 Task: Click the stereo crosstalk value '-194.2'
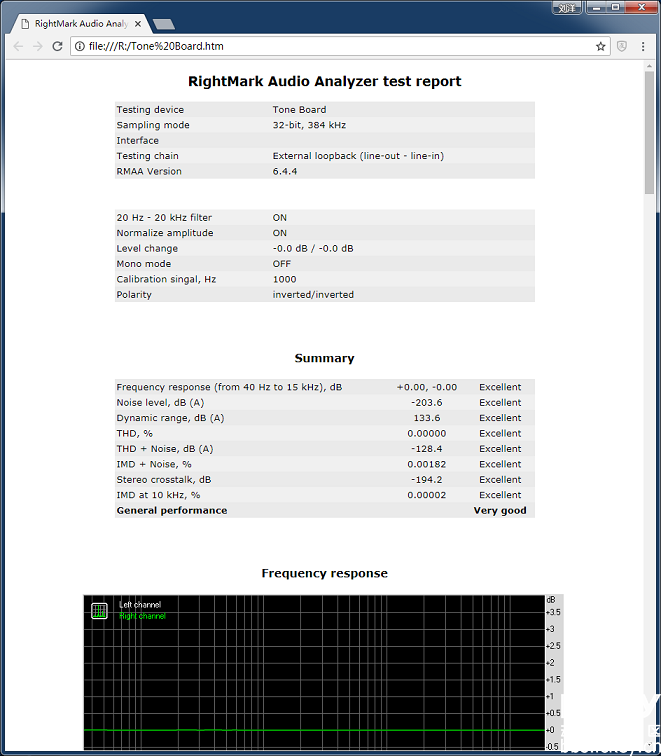[x=427, y=480]
